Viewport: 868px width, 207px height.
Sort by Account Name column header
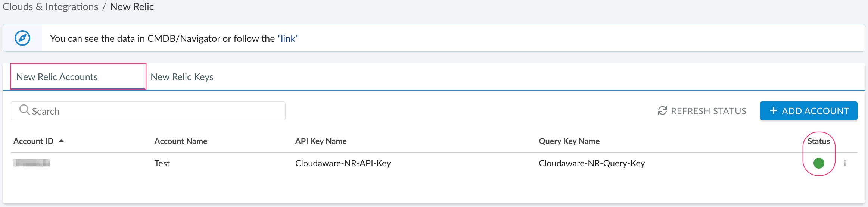(181, 141)
